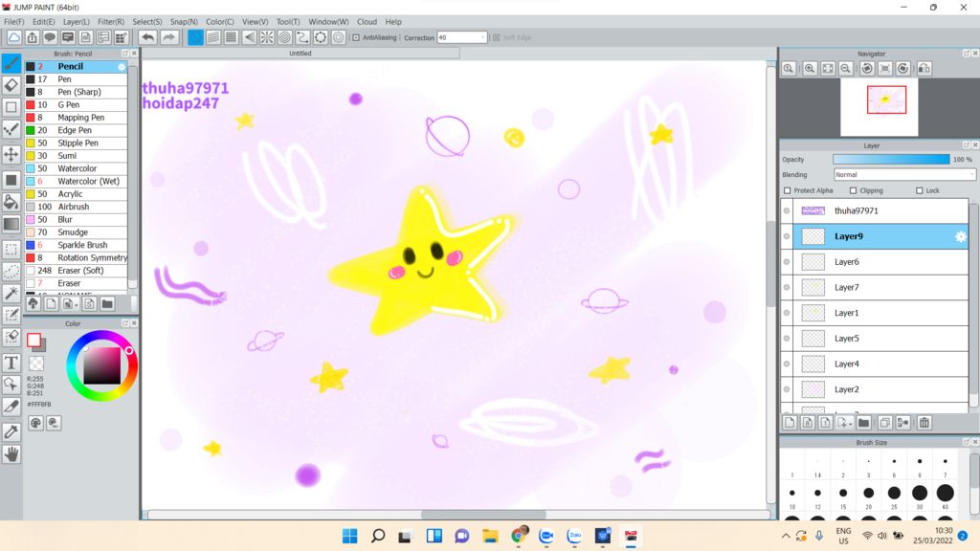
Task: Click the foreground color swatch
Action: tap(33, 340)
